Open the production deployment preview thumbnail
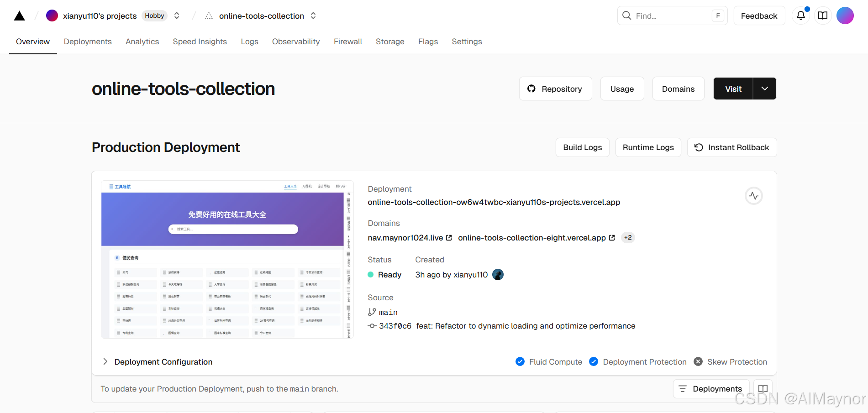 tap(227, 259)
